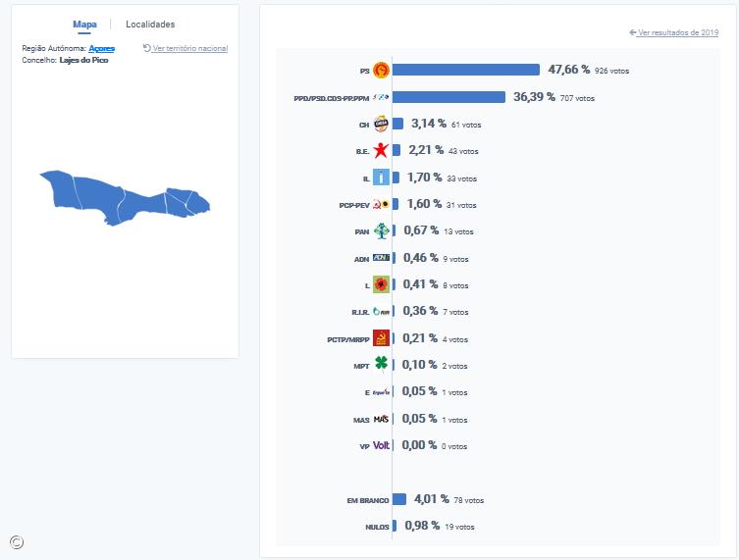This screenshot has height=560, width=739.
Task: Click the copyright symbol icon
Action: click(x=17, y=540)
